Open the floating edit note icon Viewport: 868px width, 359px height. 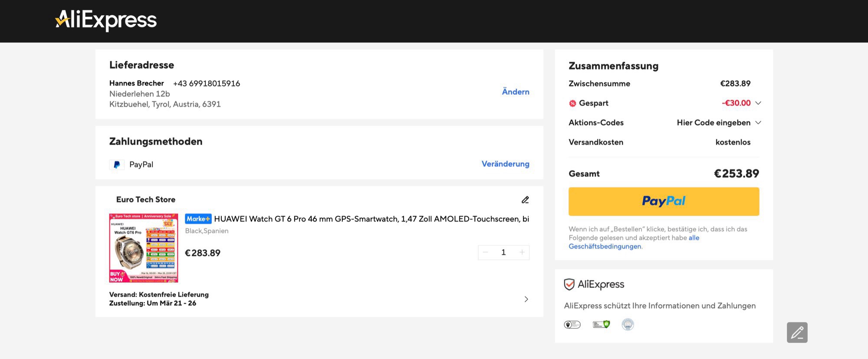[797, 333]
